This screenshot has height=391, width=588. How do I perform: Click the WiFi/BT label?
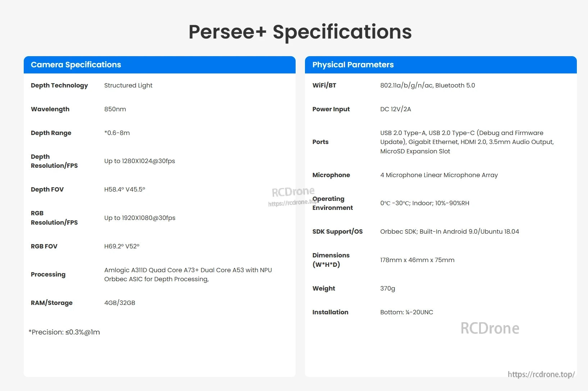[324, 85]
